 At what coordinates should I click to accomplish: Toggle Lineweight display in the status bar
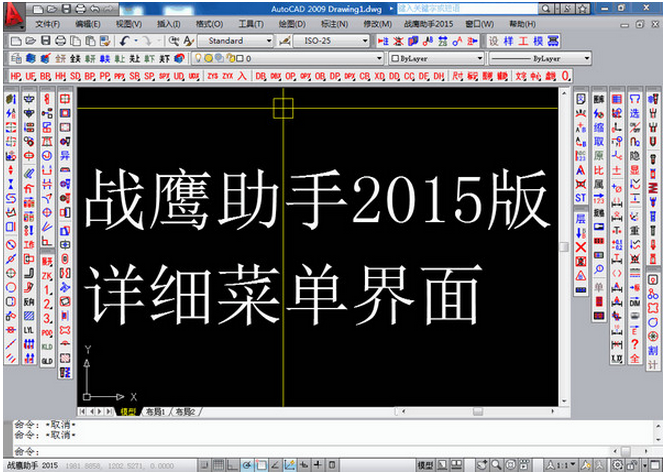[x=318, y=465]
